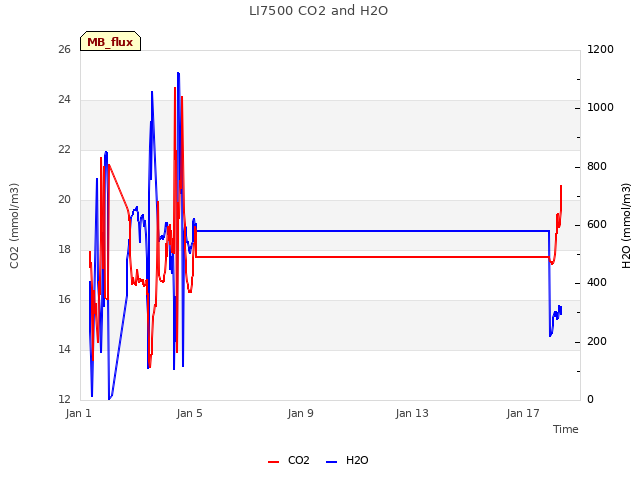Click the 200 tick on the H2O axis
The height and width of the screenshot is (480, 640).
[x=597, y=341]
